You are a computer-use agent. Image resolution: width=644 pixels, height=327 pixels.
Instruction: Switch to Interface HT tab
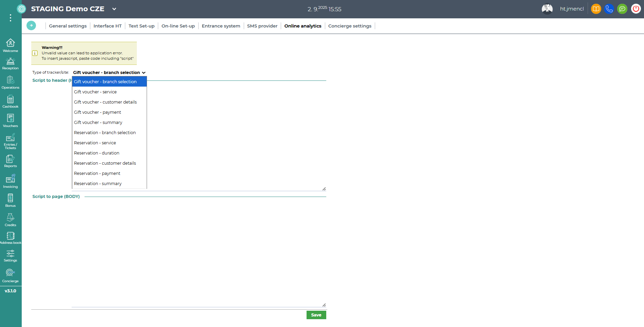tap(108, 26)
